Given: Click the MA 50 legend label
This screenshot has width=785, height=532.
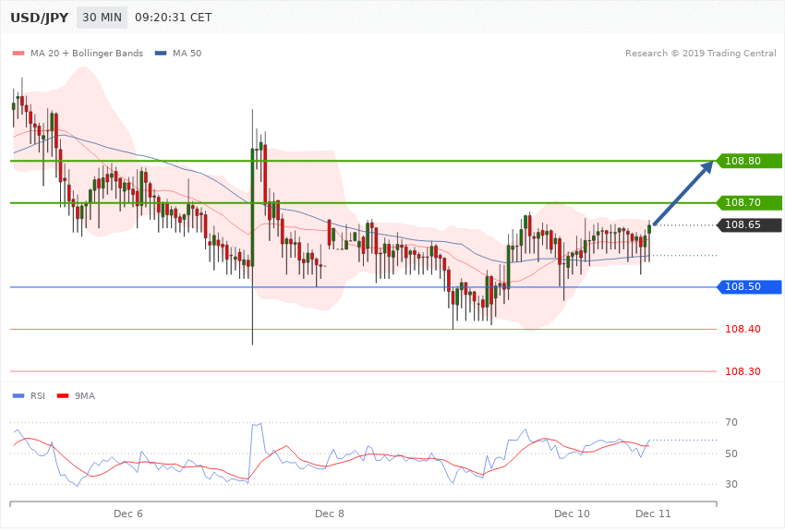Looking at the screenshot, I should coord(187,53).
